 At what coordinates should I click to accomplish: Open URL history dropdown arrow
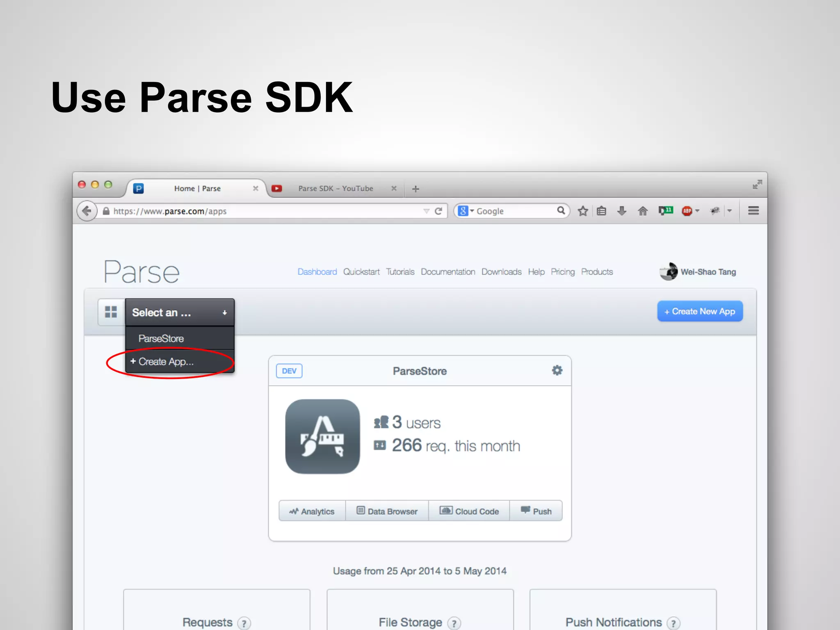tap(426, 211)
